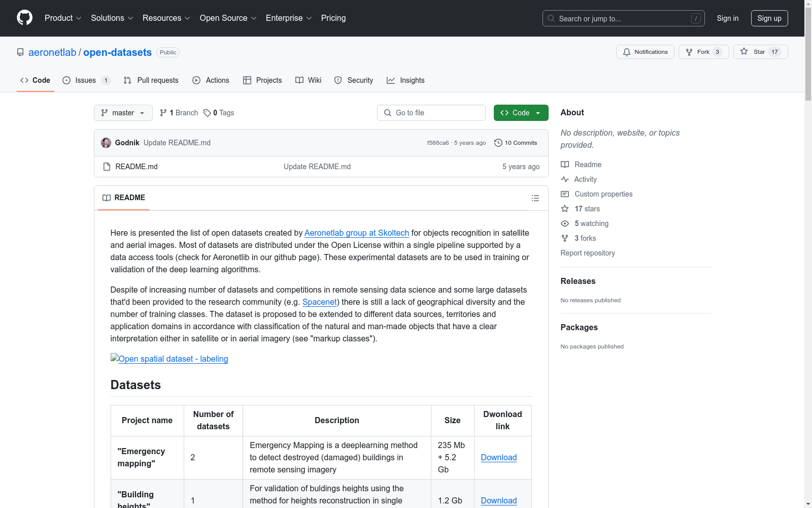Open the open-datasets repository link

117,52
